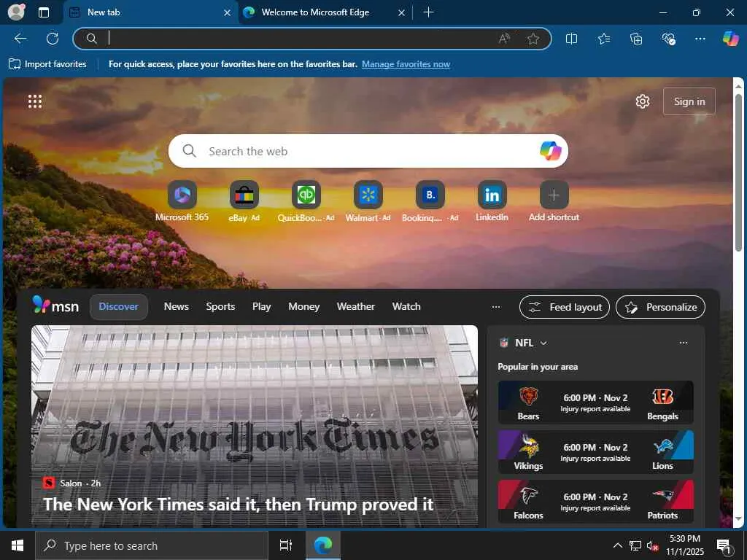Click the page vertical scrollbar thumb
This screenshot has width=747, height=560.
738,173
